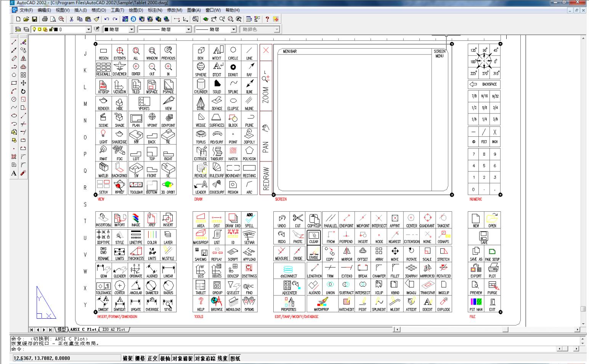Toggle 正交 ortho mode in status bar
This screenshot has height=364, width=589.
[152, 358]
